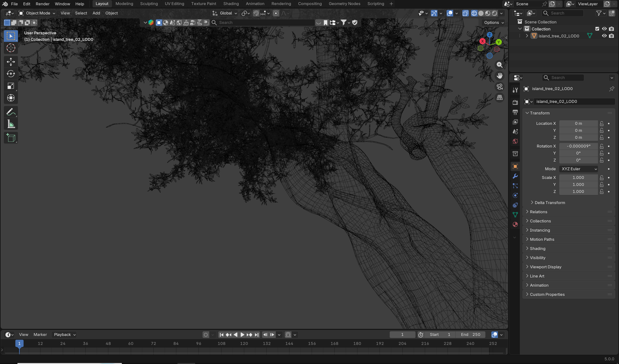Viewport: 619px width, 364px height.
Task: Select the Move tool in toolbar
Action: pos(11,62)
